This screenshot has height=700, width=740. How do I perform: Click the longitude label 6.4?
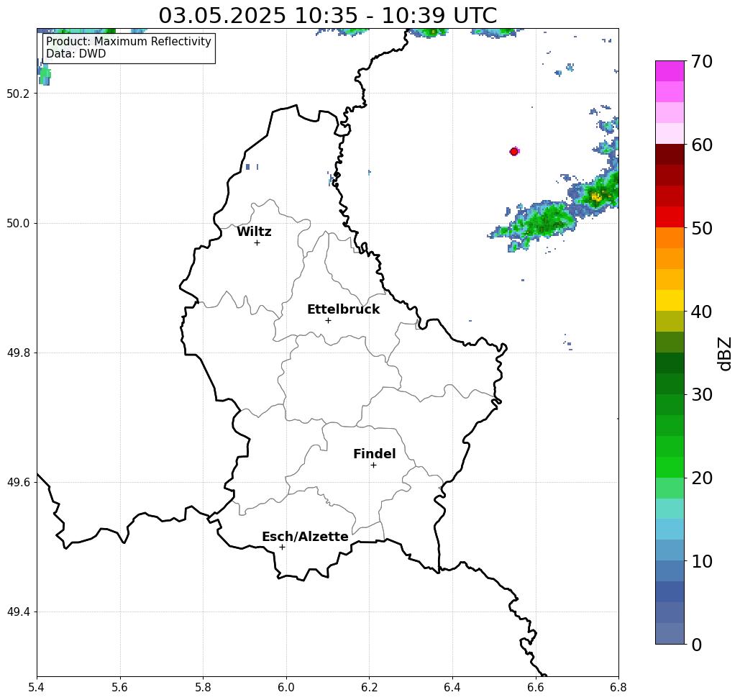pyautogui.click(x=452, y=687)
